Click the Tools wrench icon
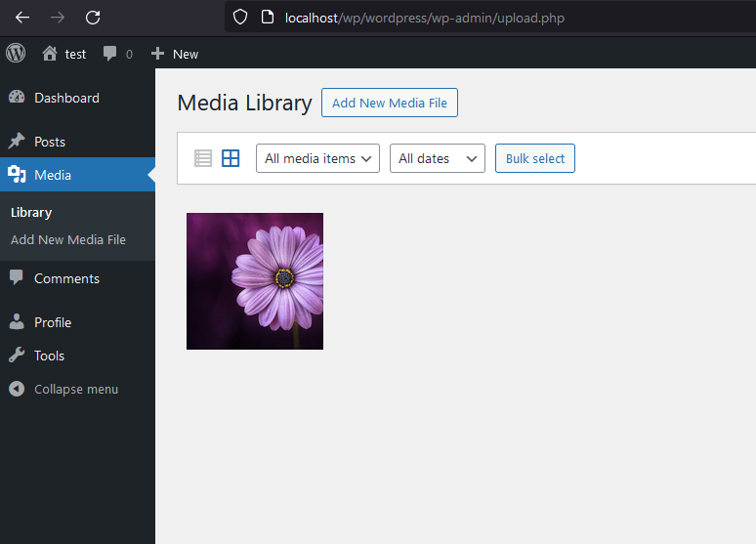 [x=17, y=356]
